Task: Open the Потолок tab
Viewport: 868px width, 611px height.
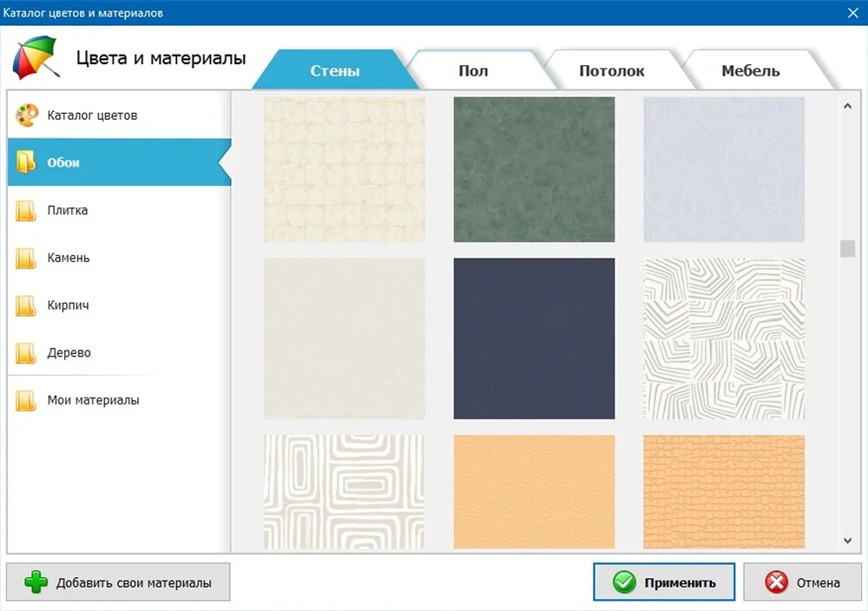Action: (612, 71)
